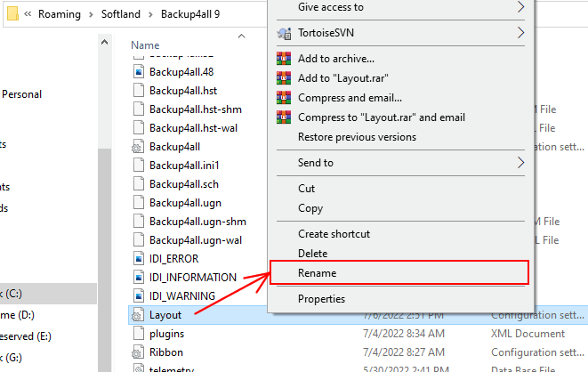Select the Ribbon file name
This screenshot has height=372, width=588.
click(x=166, y=352)
